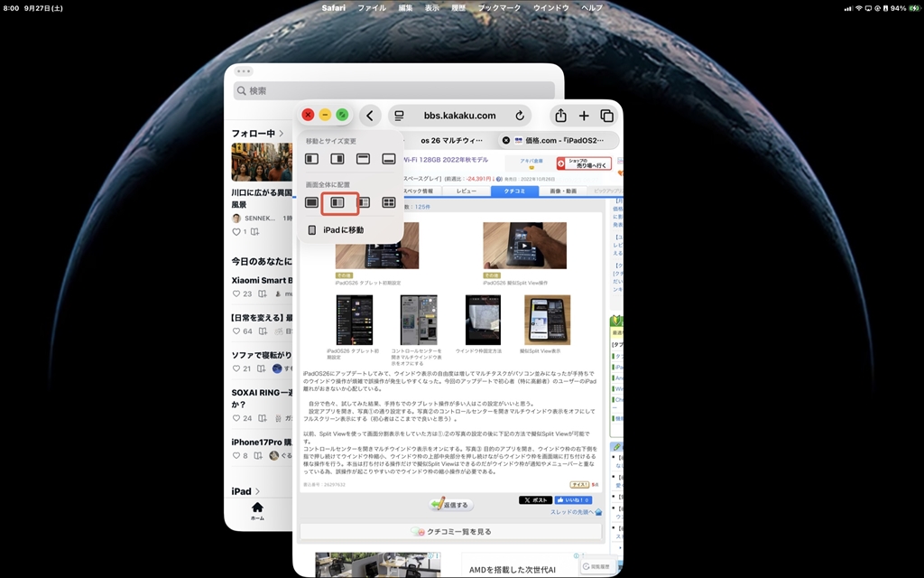Open the ブックマーク menu
Screen dimensions: 924x578
[499, 7]
